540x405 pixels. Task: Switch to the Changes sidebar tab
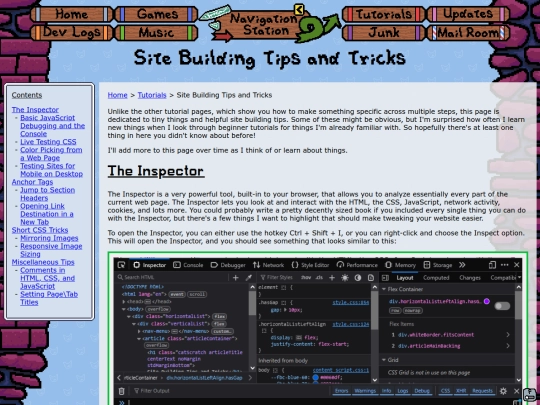click(x=470, y=278)
